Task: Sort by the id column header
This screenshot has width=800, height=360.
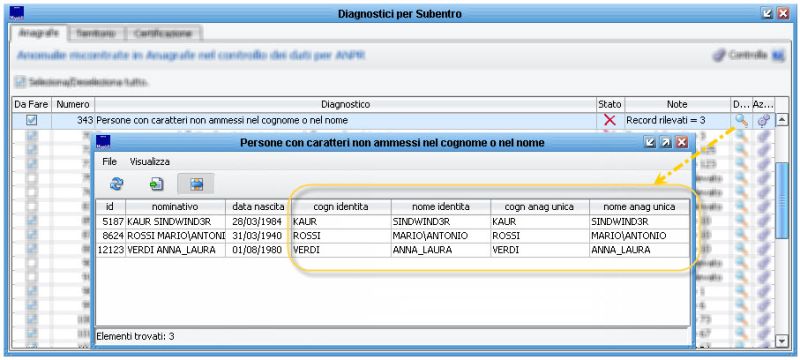Action: (x=110, y=207)
